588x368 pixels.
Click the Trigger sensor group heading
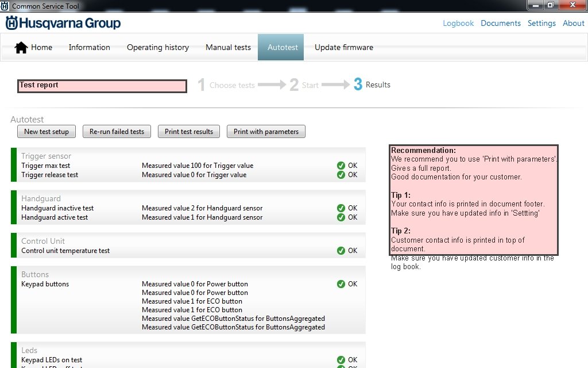[46, 156]
